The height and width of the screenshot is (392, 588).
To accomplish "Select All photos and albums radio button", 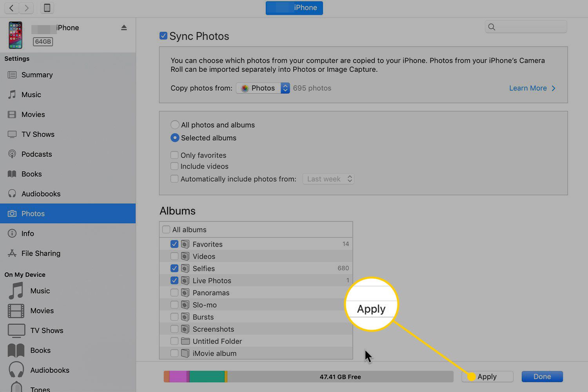I will click(175, 125).
